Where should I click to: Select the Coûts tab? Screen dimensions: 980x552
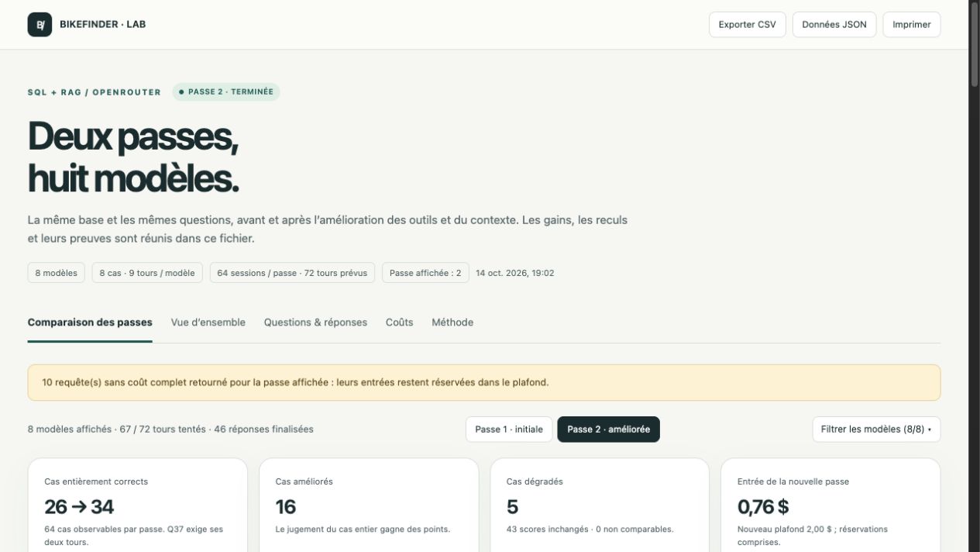pyautogui.click(x=400, y=323)
